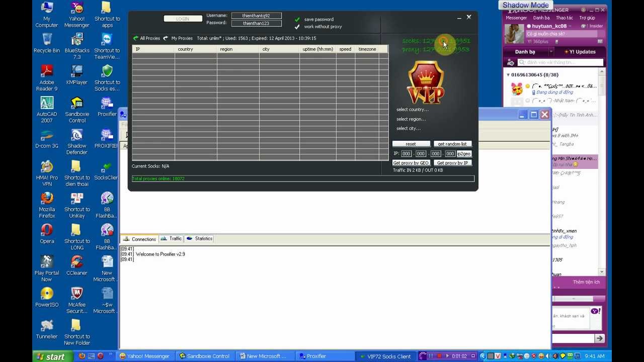Viewport: 644px width, 362px height.
Task: Open Trợ giúp menu in Yahoo Messenger
Action: click(x=587, y=18)
